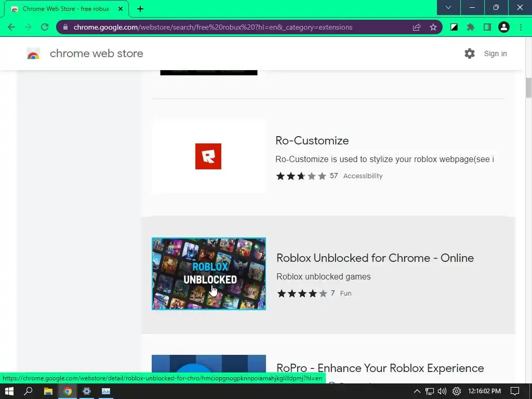Click the 57 ratings count for Ro-Customize
Screen dimensions: 532x399
coord(334,176)
